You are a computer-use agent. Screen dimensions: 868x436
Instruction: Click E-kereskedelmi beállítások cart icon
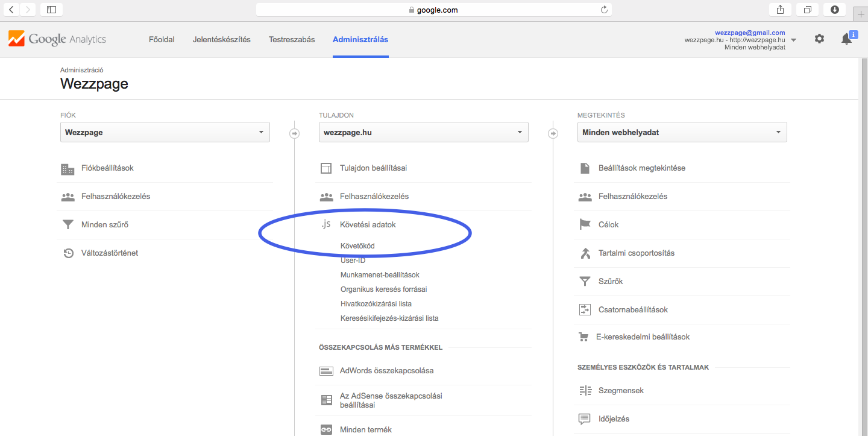pos(583,337)
